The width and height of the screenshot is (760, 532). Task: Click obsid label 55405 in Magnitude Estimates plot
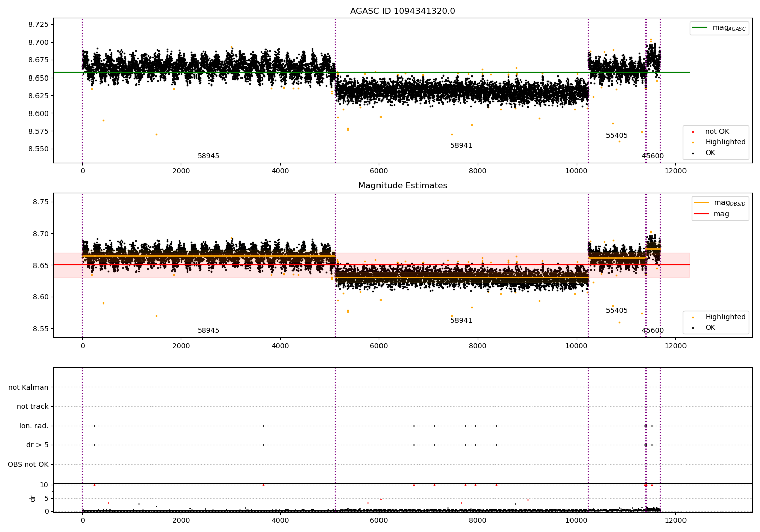pos(617,311)
